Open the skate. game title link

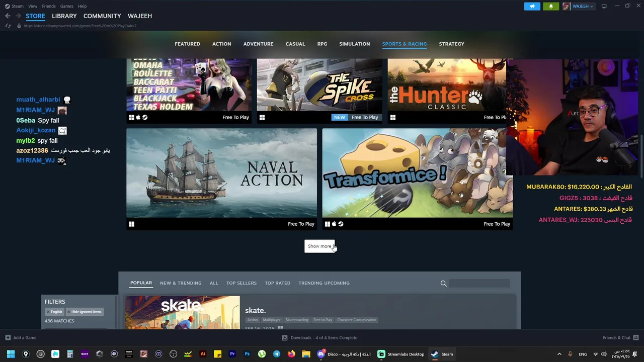(256, 311)
